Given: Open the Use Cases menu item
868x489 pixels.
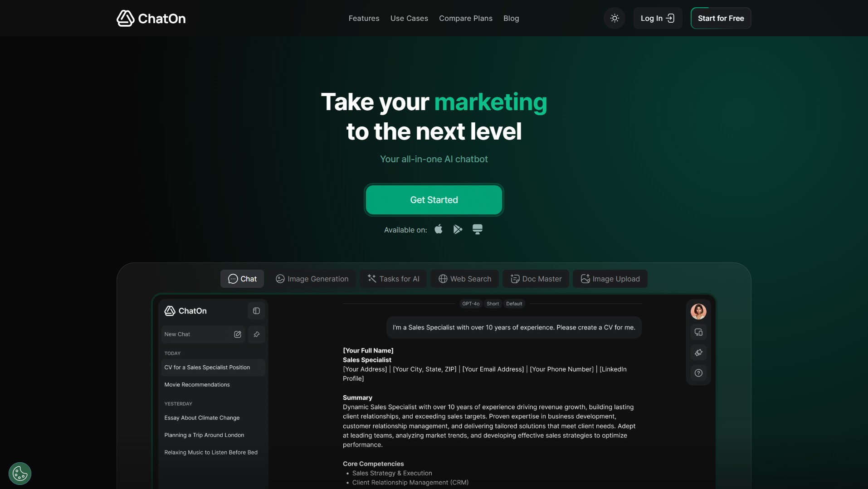Looking at the screenshot, I should (x=409, y=19).
